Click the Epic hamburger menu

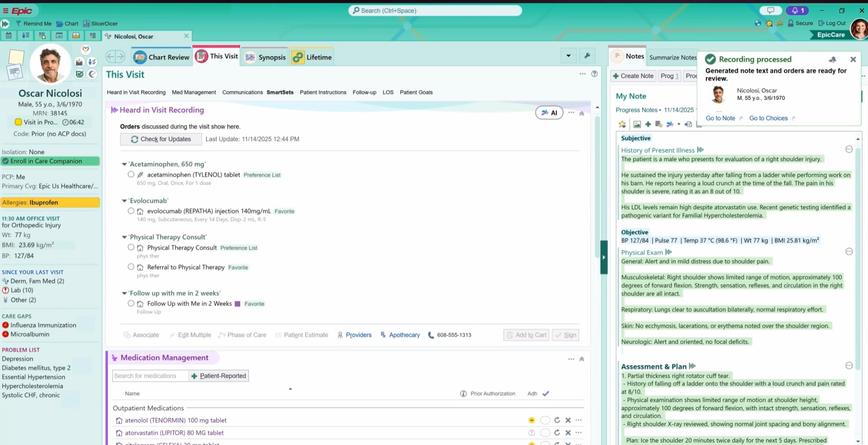pyautogui.click(x=6, y=11)
